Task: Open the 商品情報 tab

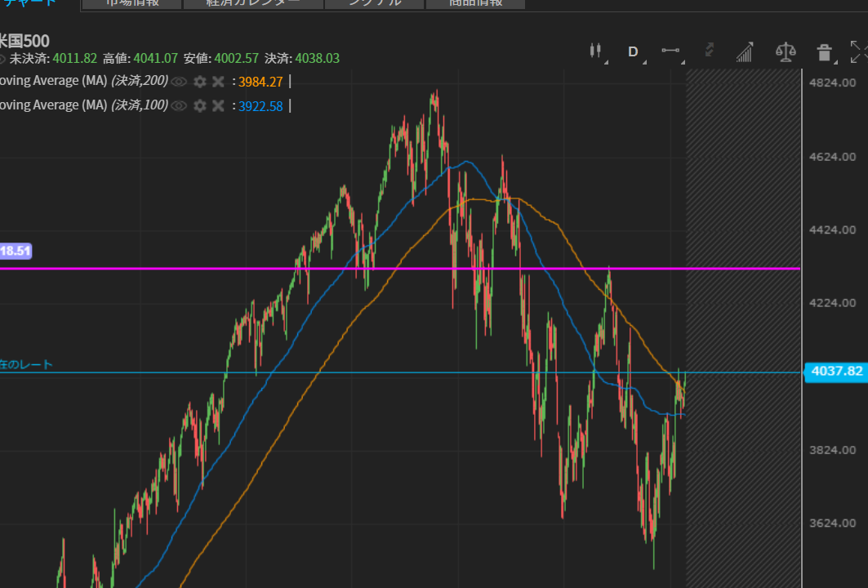Action: click(475, 2)
